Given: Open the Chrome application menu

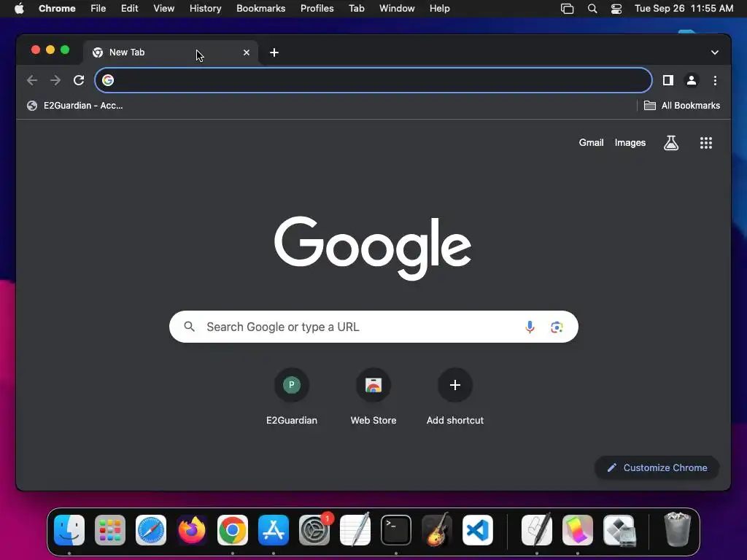Looking at the screenshot, I should click(x=57, y=9).
